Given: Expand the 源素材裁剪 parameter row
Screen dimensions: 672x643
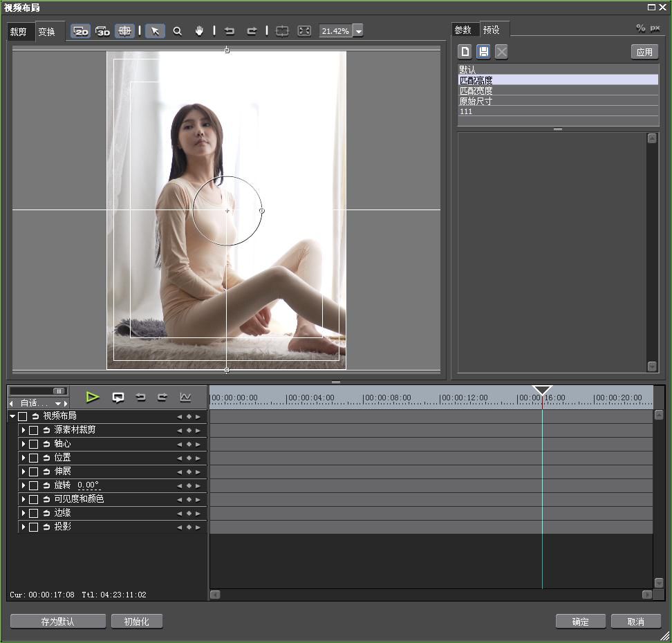Looking at the screenshot, I should (24, 430).
